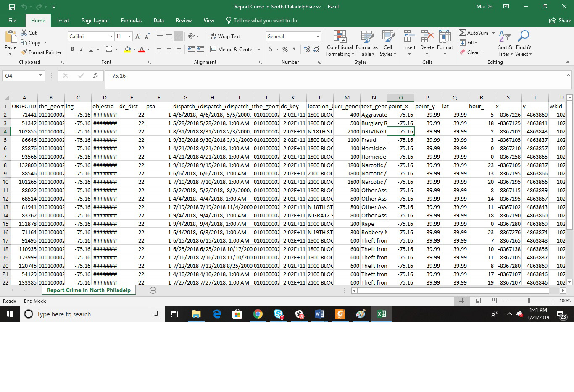Select column header N

click(374, 97)
